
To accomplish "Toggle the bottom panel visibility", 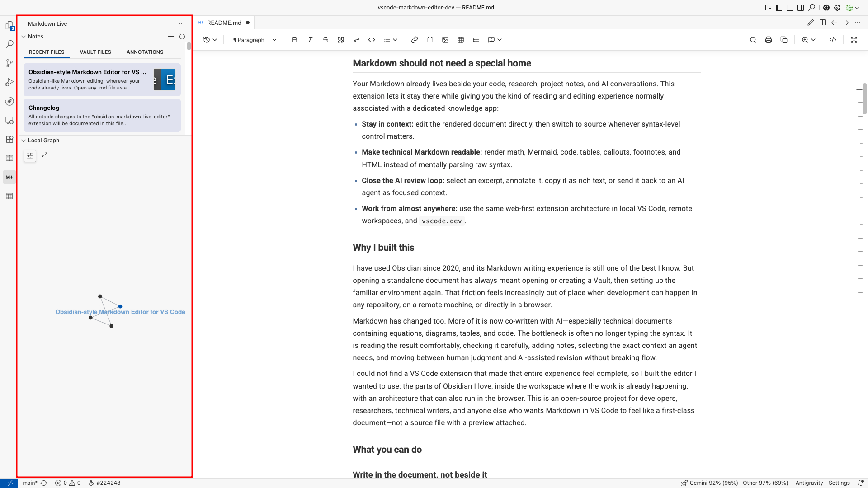I will click(790, 8).
